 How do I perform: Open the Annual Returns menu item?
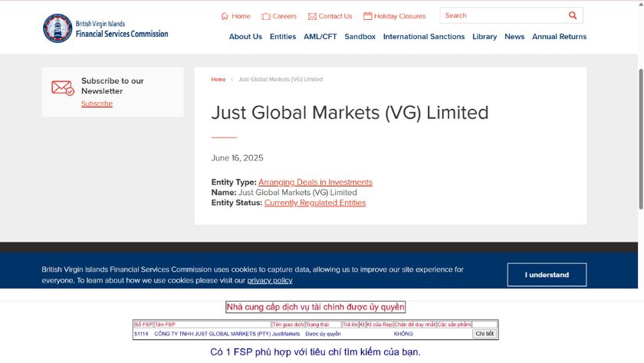(559, 37)
